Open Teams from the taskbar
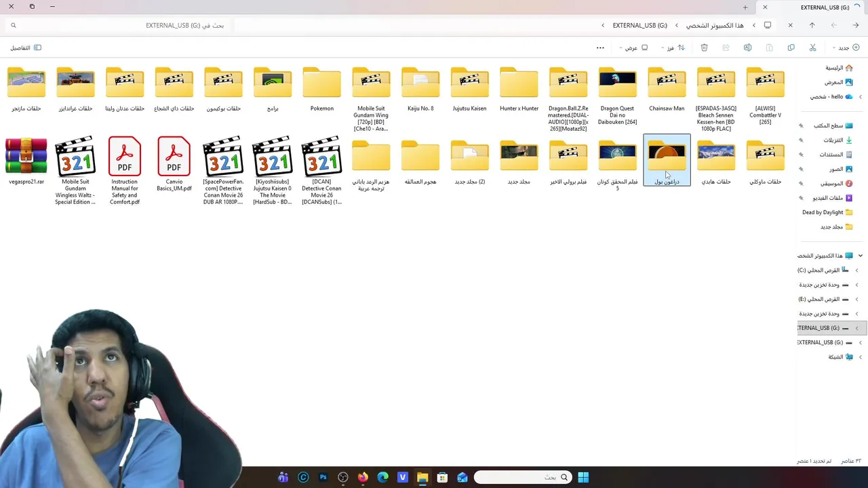Viewport: 868px width, 488px height. pos(283,478)
